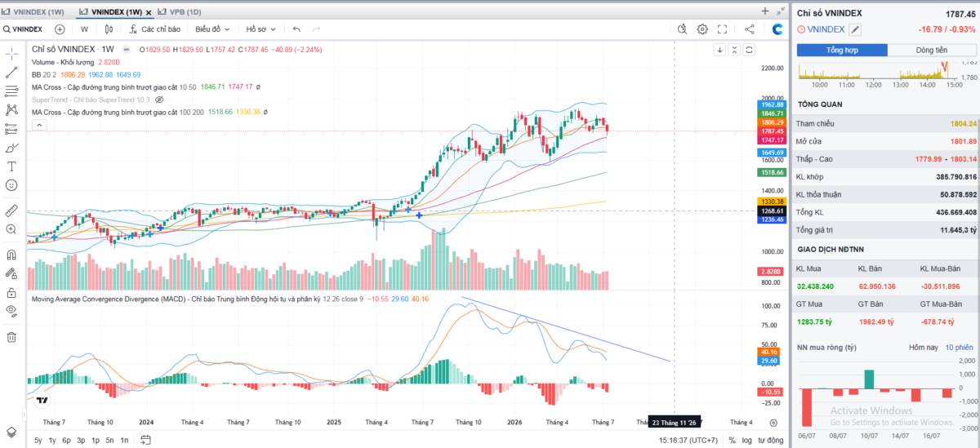Image resolution: width=980 pixels, height=448 pixels.
Task: Toggle log scale button
Action: (746, 440)
